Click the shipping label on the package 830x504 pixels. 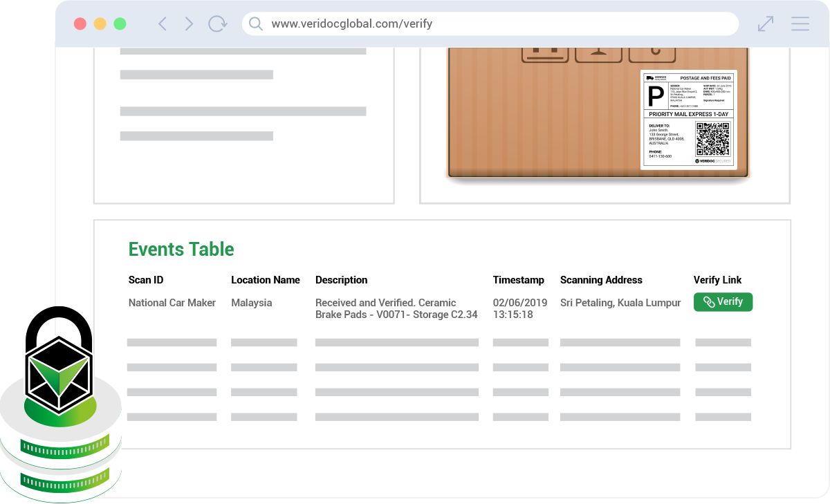pos(688,119)
